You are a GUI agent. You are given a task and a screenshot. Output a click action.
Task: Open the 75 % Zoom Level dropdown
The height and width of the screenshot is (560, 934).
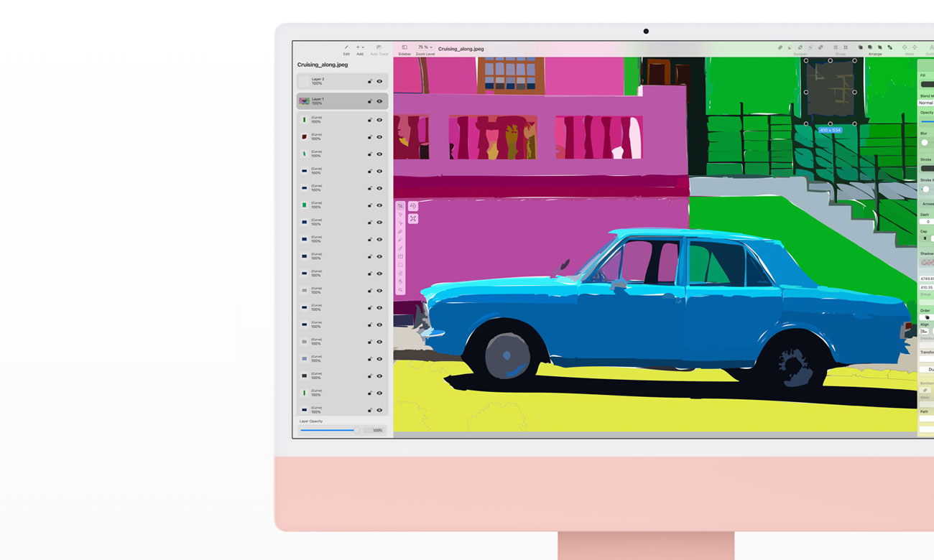(x=425, y=47)
